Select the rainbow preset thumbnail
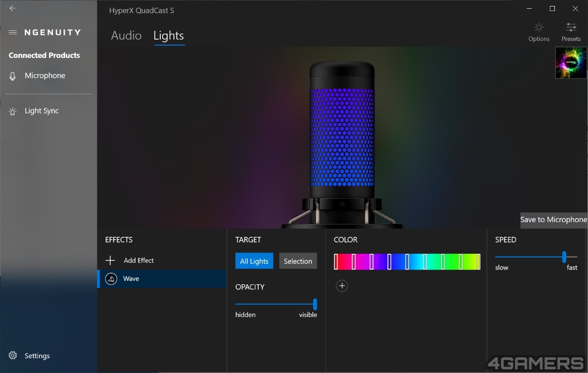Image resolution: width=588 pixels, height=373 pixels. pos(571,63)
